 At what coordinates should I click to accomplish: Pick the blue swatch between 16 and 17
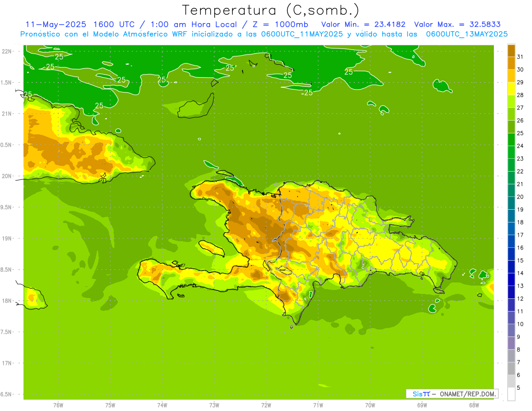[x=511, y=241]
